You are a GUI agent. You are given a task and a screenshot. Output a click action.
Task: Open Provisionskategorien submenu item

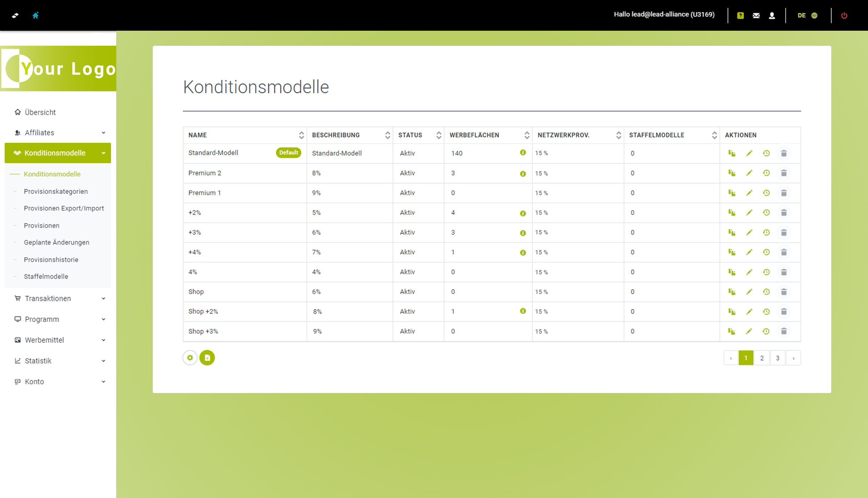pos(56,191)
